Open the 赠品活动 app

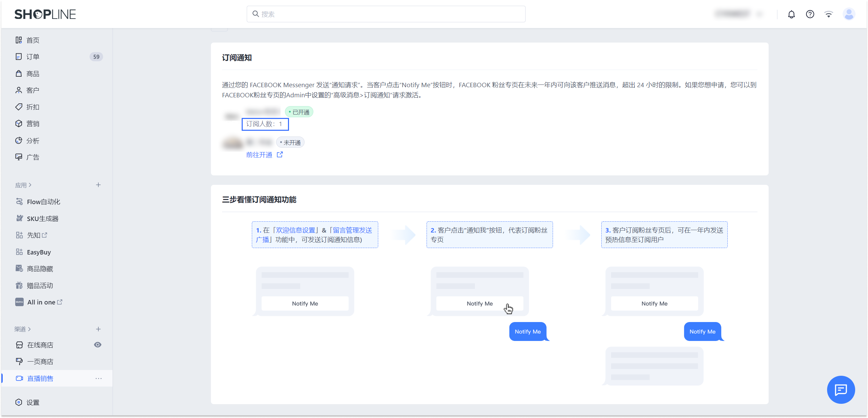[40, 285]
